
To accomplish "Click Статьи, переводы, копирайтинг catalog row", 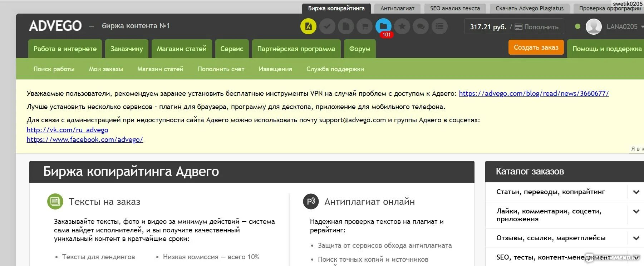I will click(x=565, y=192).
